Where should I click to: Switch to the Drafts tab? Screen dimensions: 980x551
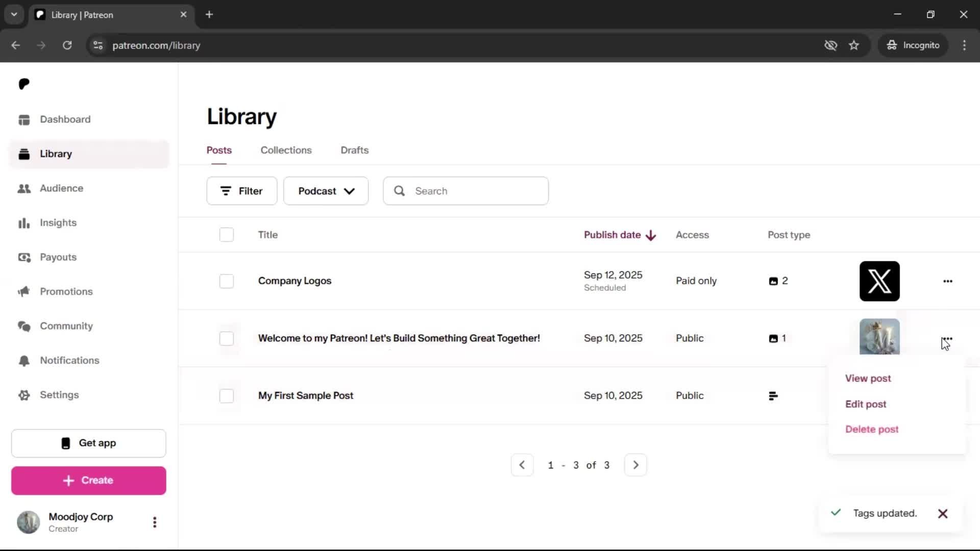pyautogui.click(x=354, y=150)
